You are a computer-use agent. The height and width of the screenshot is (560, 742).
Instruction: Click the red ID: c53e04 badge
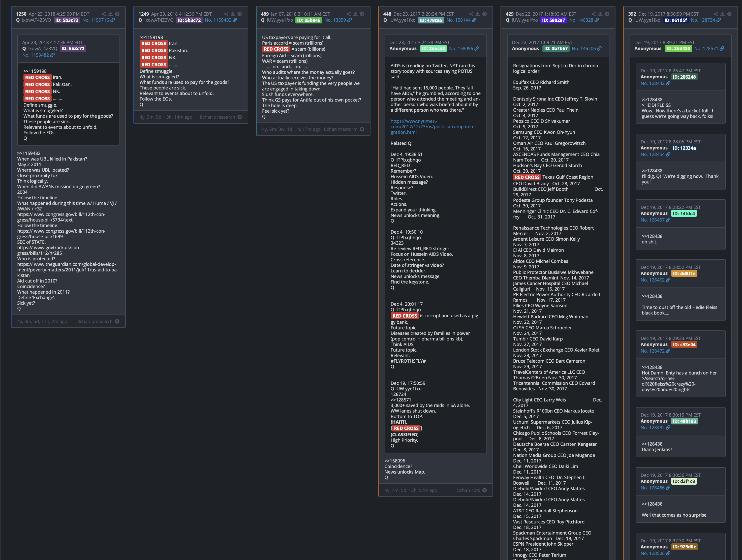click(684, 345)
